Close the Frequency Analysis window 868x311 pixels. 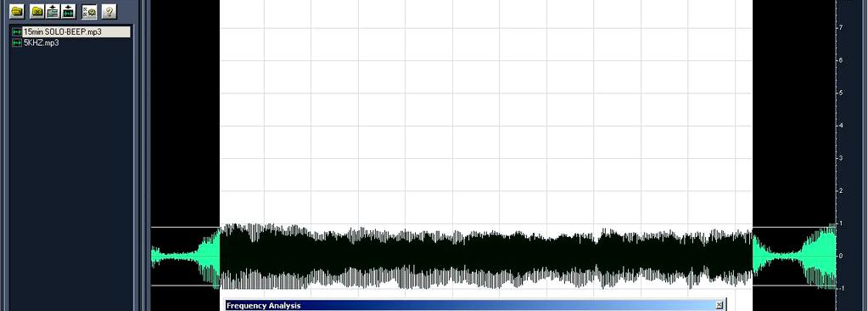pyautogui.click(x=719, y=305)
